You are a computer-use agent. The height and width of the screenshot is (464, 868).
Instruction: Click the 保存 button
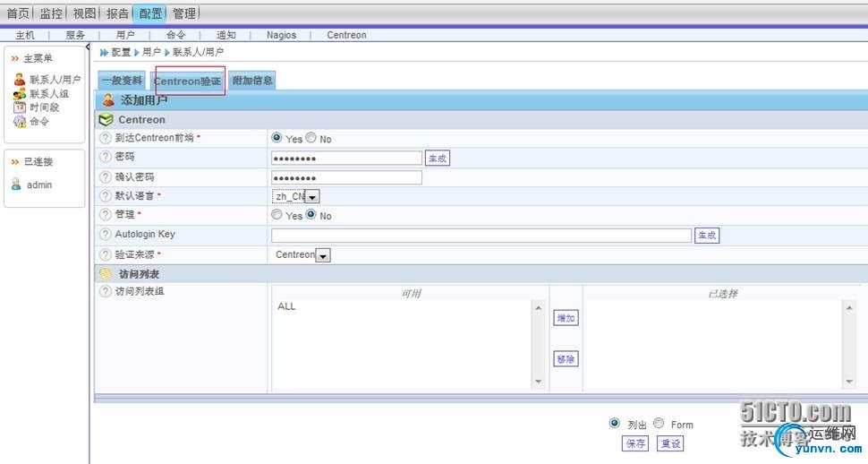635,443
